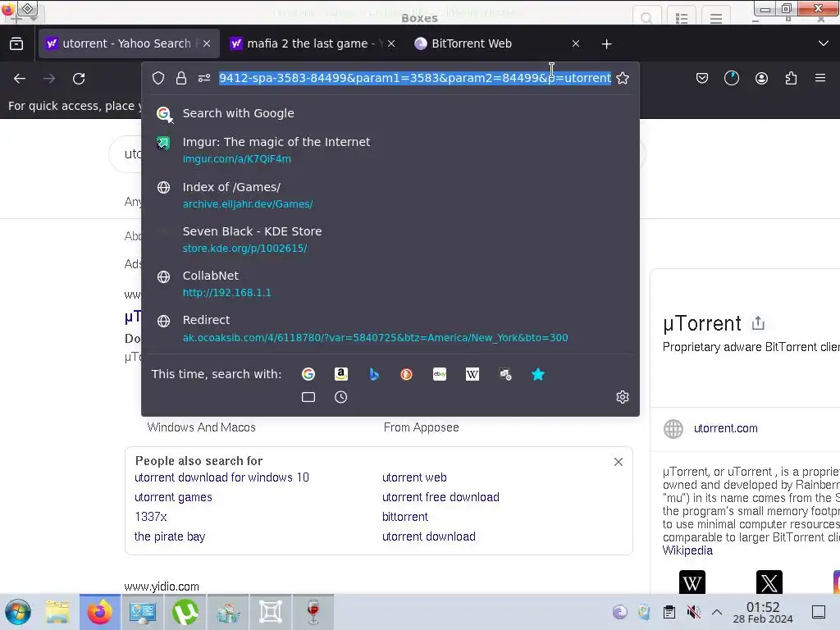Open the tracking protection shield

[x=158, y=78]
